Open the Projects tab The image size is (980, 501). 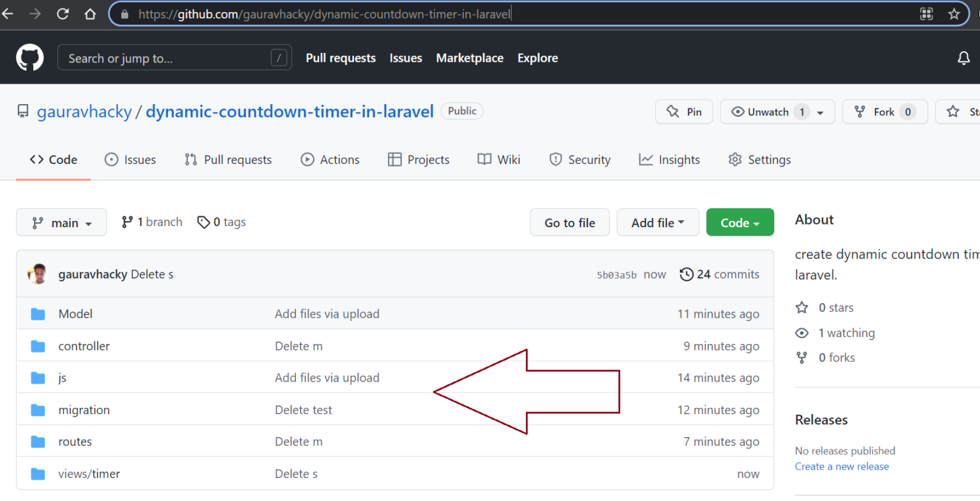(419, 160)
